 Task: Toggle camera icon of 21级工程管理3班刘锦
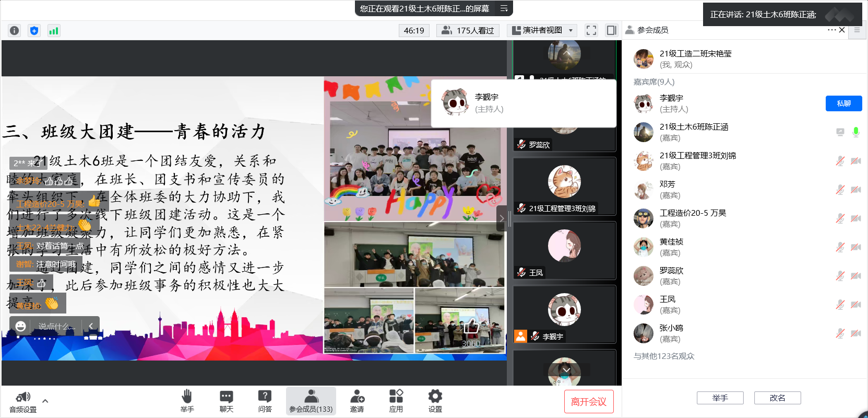(855, 161)
